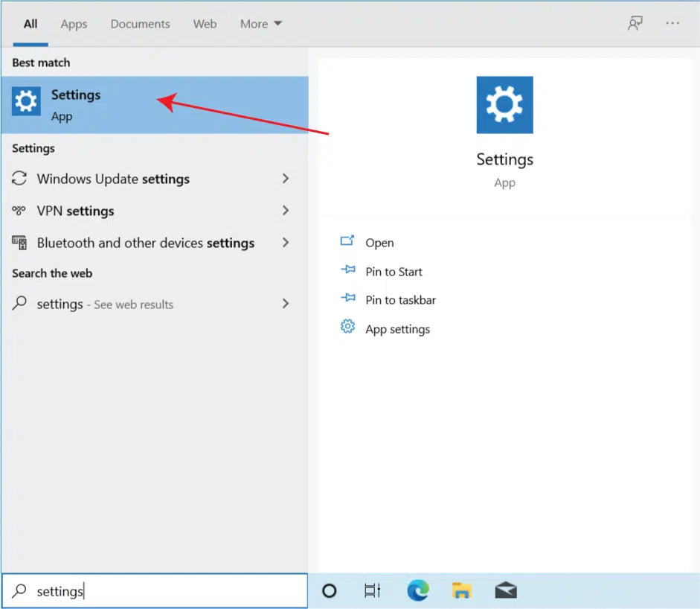Click the search box magnifier icon
700x609 pixels.
coord(19,590)
